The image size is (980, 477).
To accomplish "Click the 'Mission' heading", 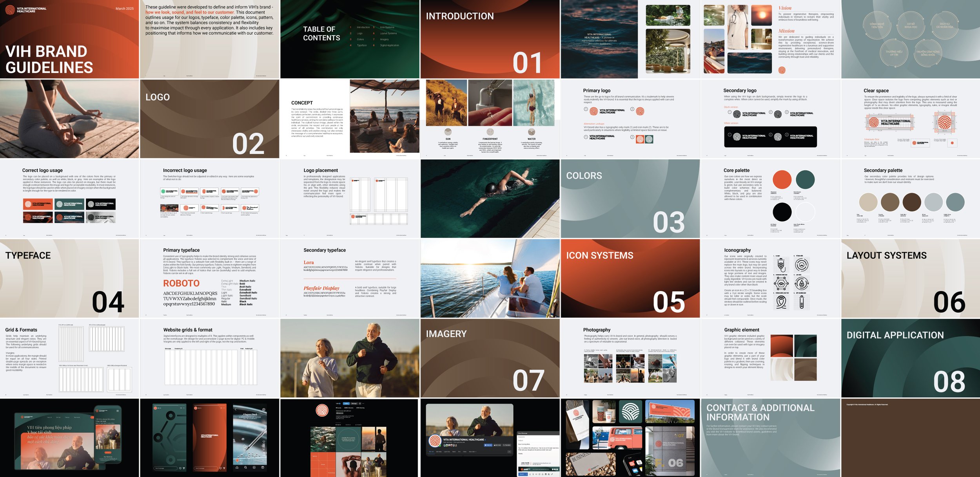I will pos(786,31).
